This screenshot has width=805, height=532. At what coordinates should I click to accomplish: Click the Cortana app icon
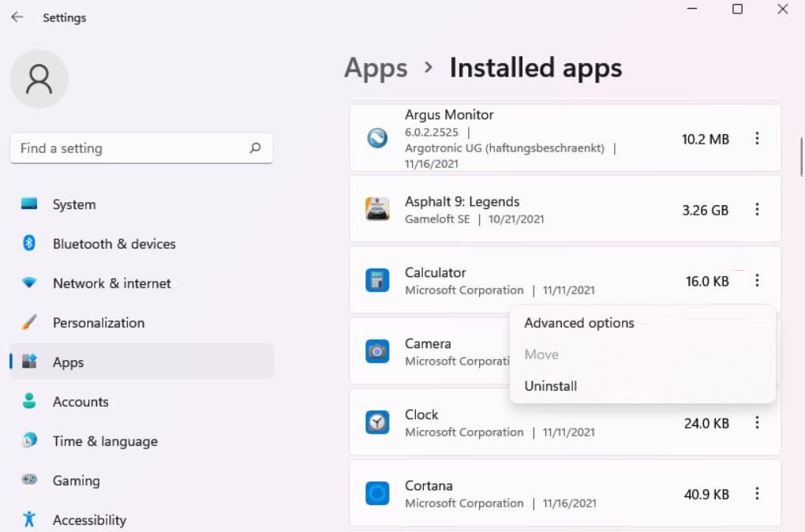(377, 494)
